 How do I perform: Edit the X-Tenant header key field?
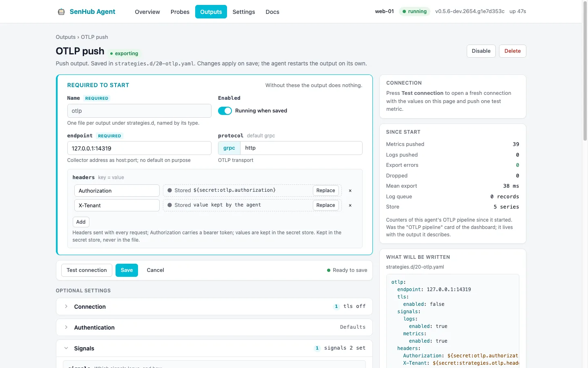117,205
